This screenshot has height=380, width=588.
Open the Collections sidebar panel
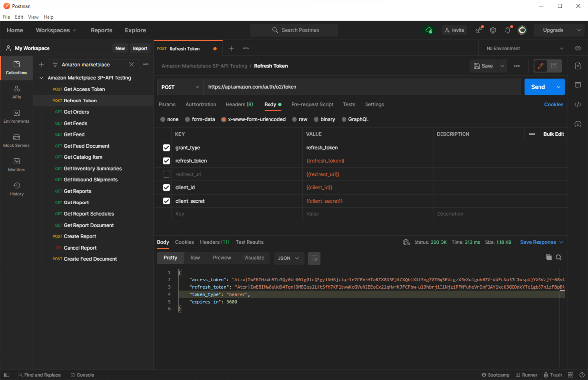click(16, 68)
